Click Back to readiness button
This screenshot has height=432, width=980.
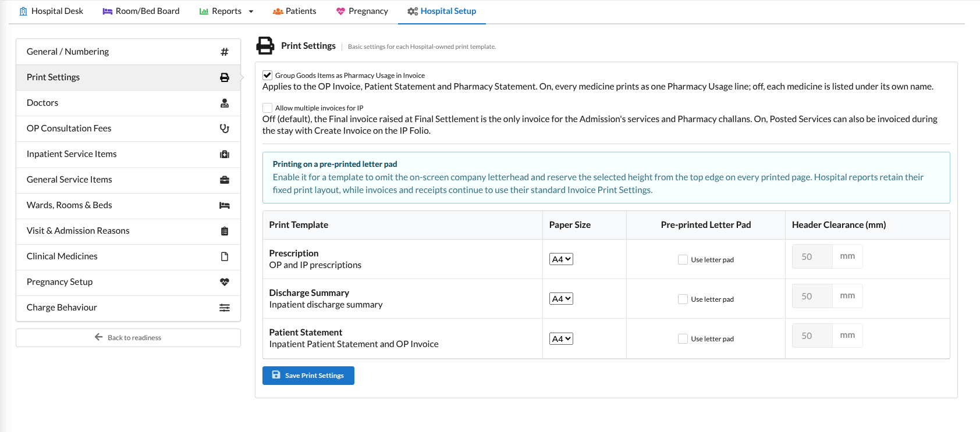[128, 338]
